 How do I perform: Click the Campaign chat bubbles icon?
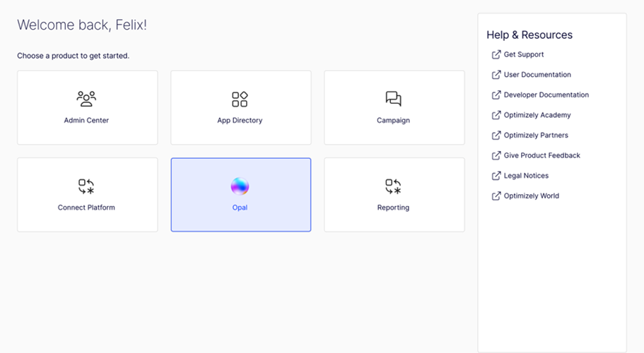click(x=393, y=99)
